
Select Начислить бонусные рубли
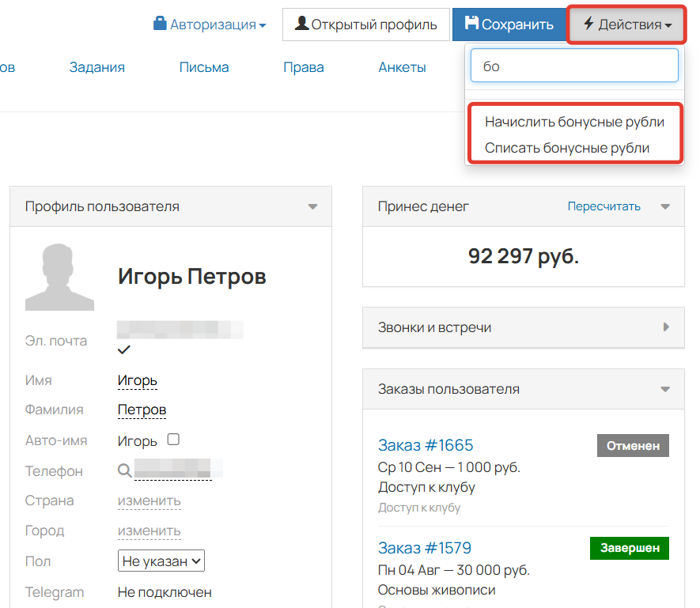coord(574,122)
